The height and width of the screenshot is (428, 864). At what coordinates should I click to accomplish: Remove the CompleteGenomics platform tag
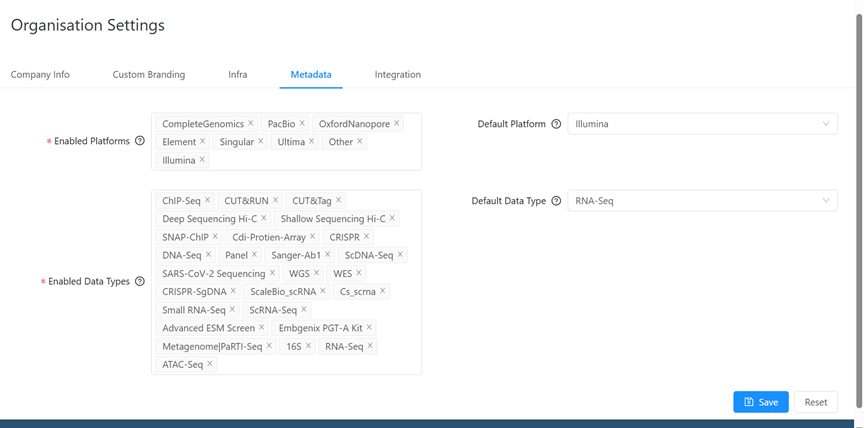tap(251, 124)
